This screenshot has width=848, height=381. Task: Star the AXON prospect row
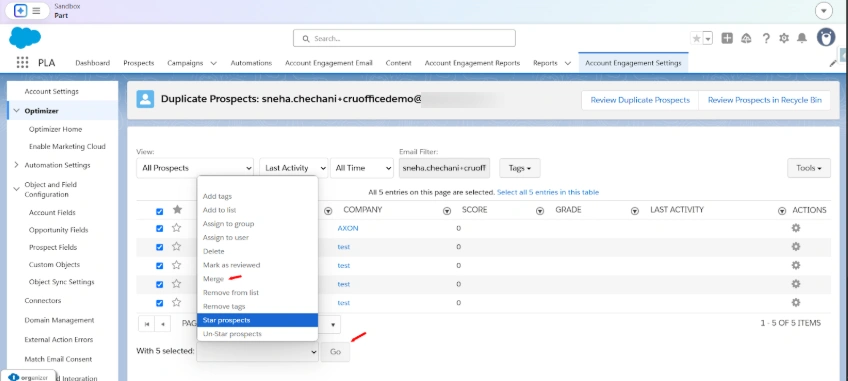[x=176, y=228]
